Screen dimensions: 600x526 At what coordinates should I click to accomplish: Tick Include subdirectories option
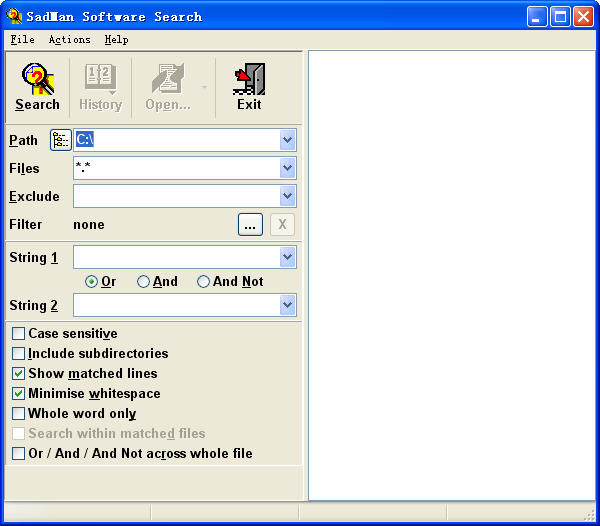(x=19, y=354)
